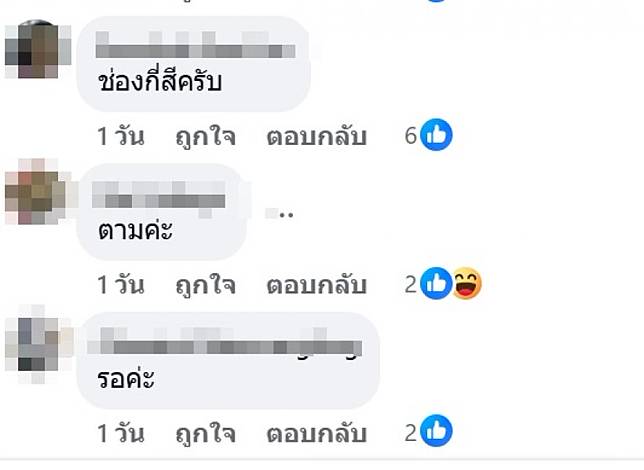Image resolution: width=644 pixels, height=470 pixels.
Task: Click the blue like icon showing 6 reactions
Action: tap(436, 135)
